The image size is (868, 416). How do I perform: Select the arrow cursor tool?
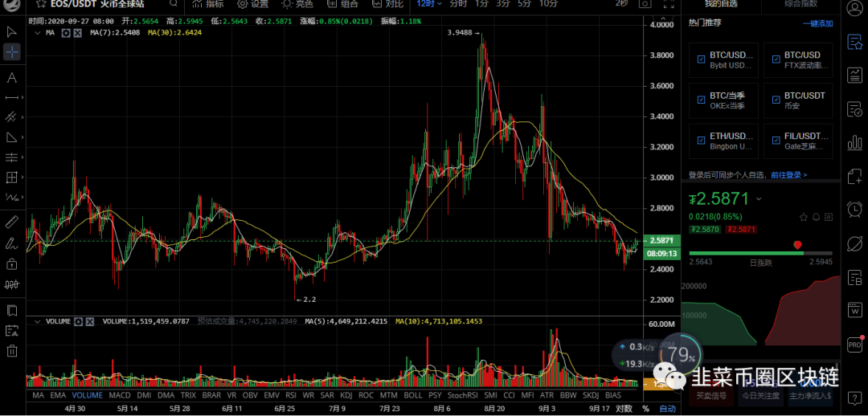click(11, 31)
